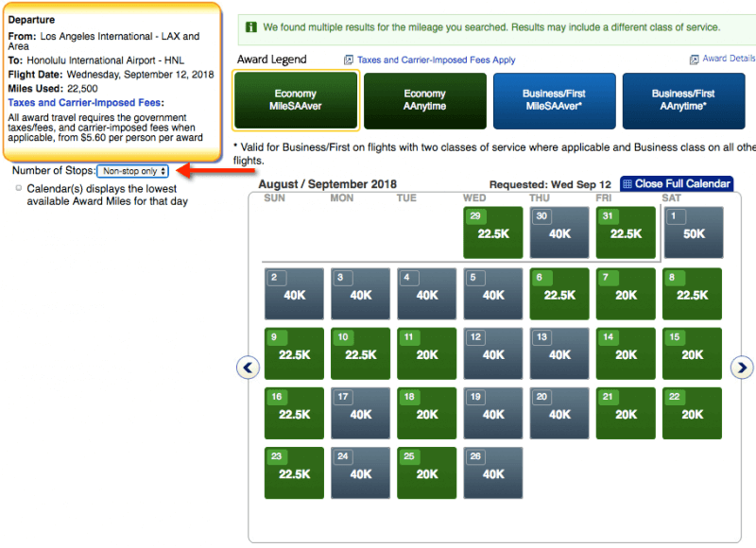Select September 18 for 20K miles

click(x=427, y=413)
